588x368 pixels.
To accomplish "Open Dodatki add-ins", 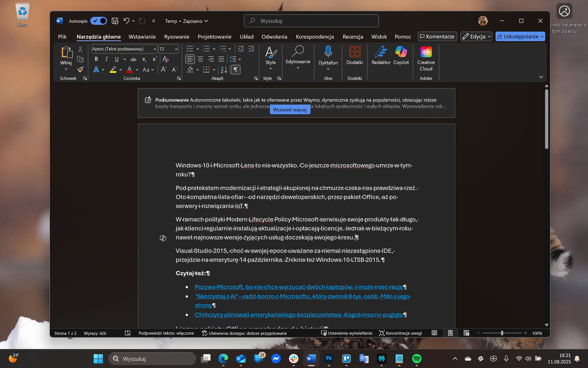I will click(x=355, y=55).
